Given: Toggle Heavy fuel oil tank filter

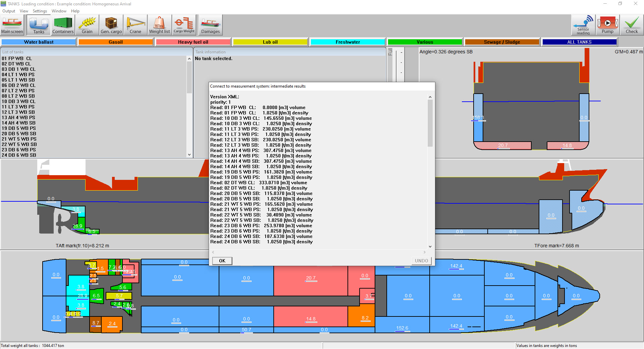Looking at the screenshot, I should click(193, 42).
